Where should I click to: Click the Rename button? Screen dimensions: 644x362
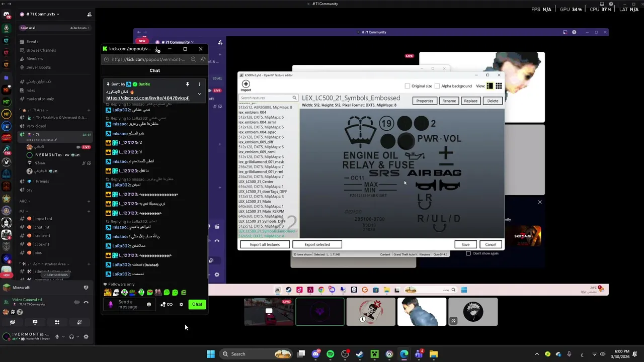[449, 101]
